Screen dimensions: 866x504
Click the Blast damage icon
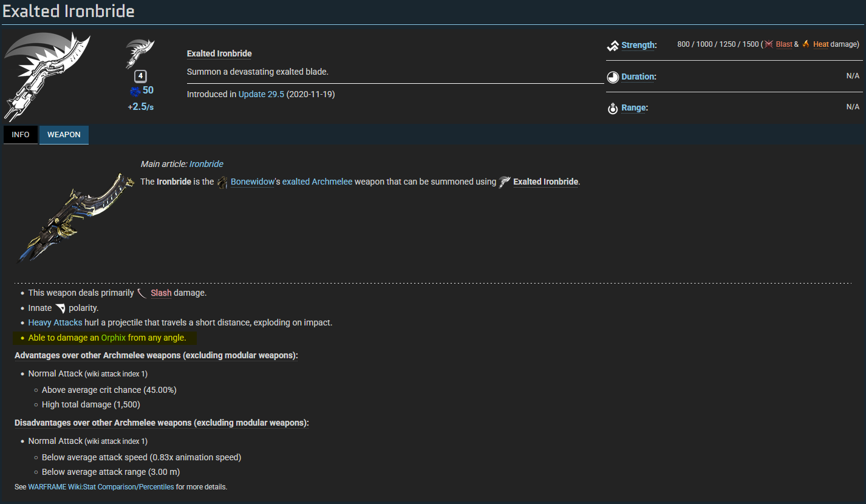pyautogui.click(x=769, y=44)
